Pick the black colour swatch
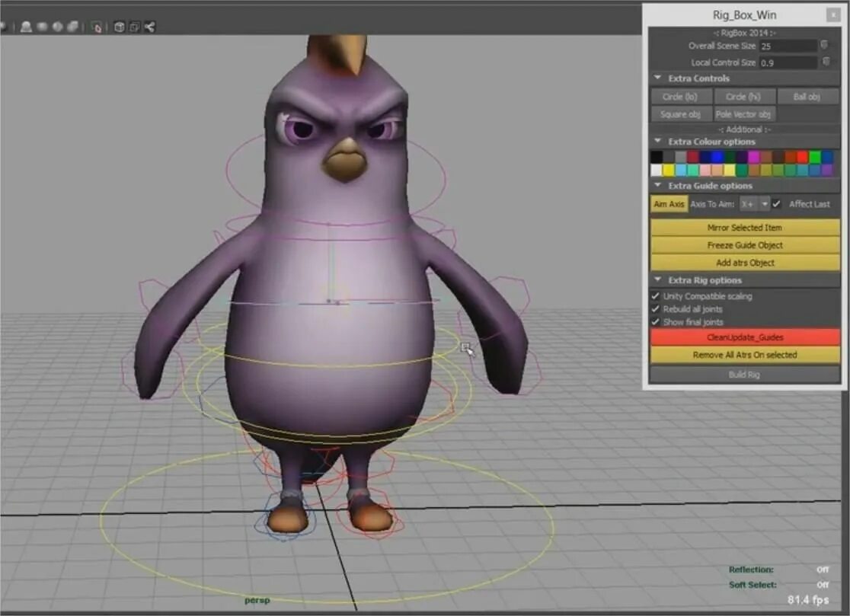The image size is (850, 616). [657, 157]
